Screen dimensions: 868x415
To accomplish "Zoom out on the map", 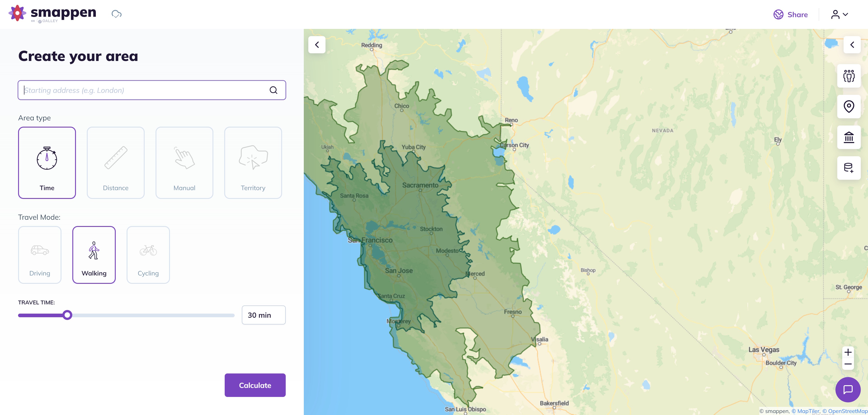I will point(848,364).
